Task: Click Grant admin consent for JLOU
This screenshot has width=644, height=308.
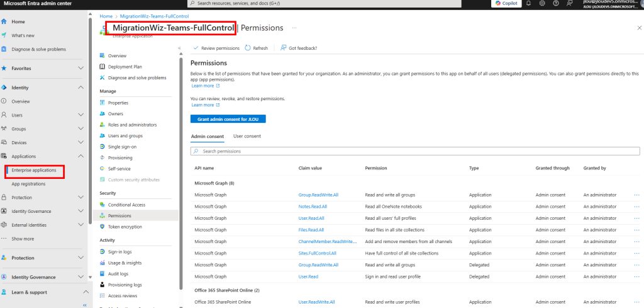Action: click(228, 119)
